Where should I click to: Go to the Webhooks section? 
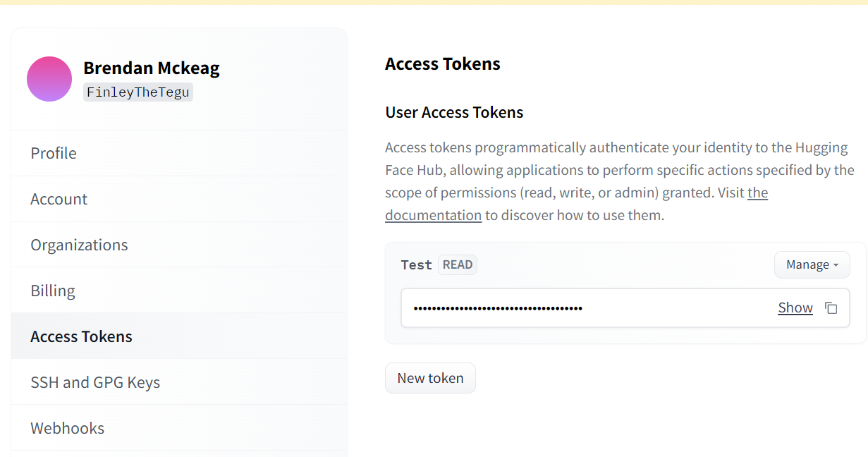[67, 428]
